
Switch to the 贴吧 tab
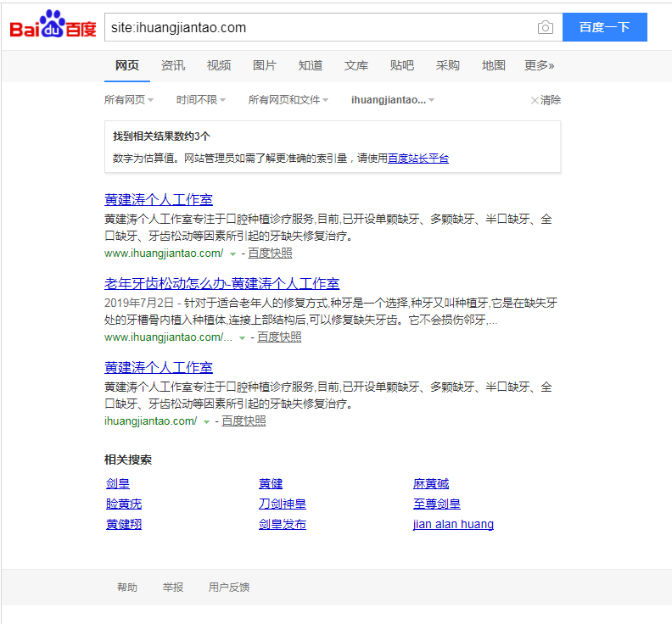click(402, 65)
